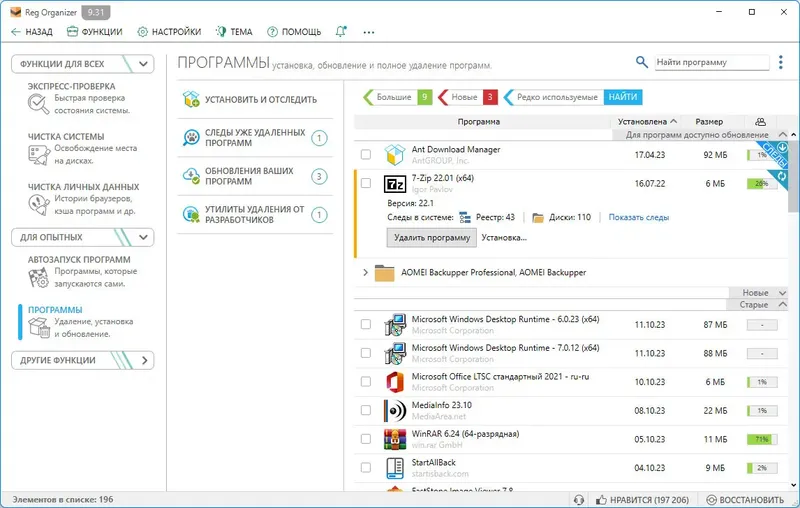This screenshot has width=800, height=508.
Task: Click the Показать следы link
Action: click(639, 217)
